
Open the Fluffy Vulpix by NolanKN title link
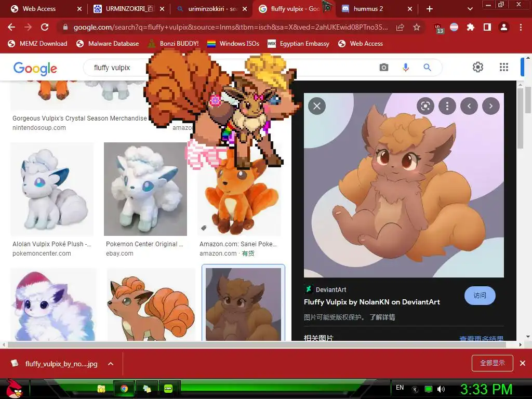pyautogui.click(x=372, y=302)
